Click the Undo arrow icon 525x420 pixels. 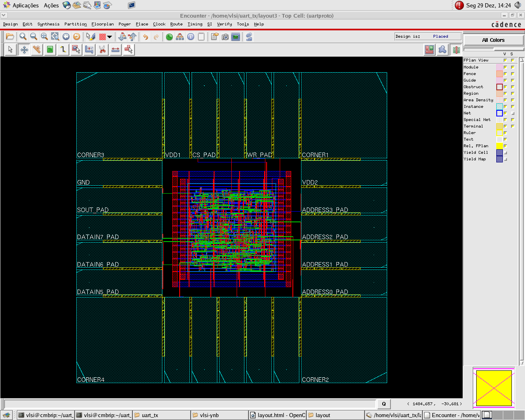point(145,37)
